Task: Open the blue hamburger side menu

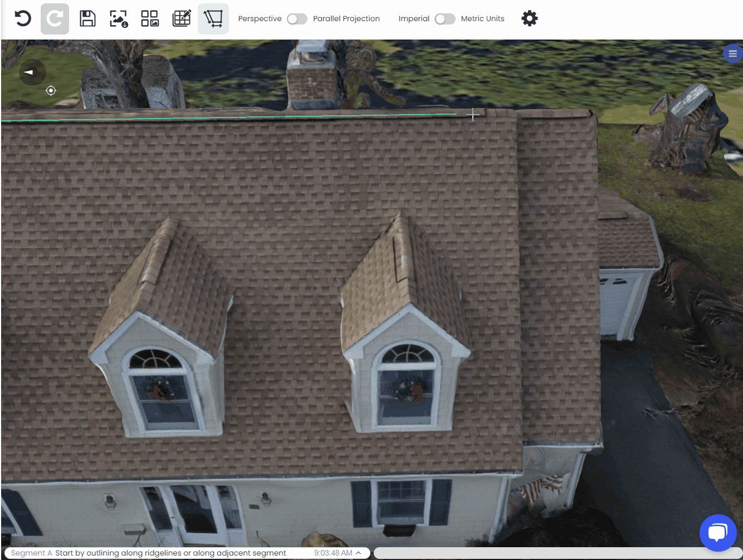Action: (x=732, y=54)
